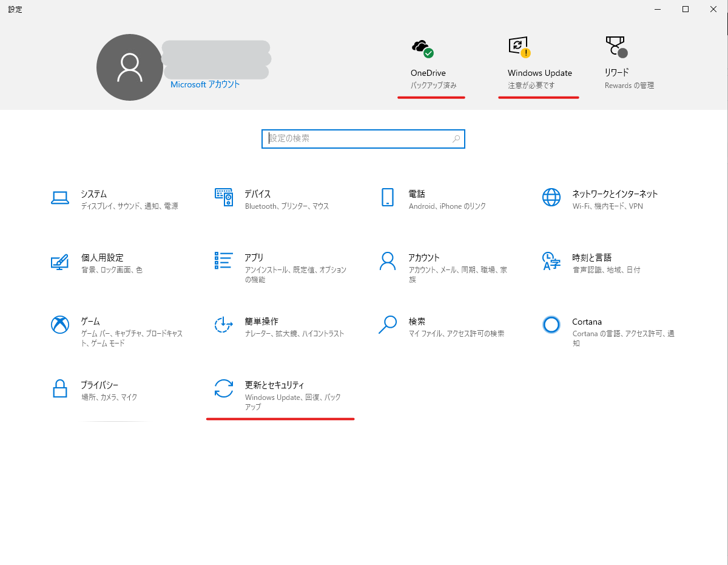Open the Cortana circle icon
Screen dimensions: 728x565
(551, 325)
